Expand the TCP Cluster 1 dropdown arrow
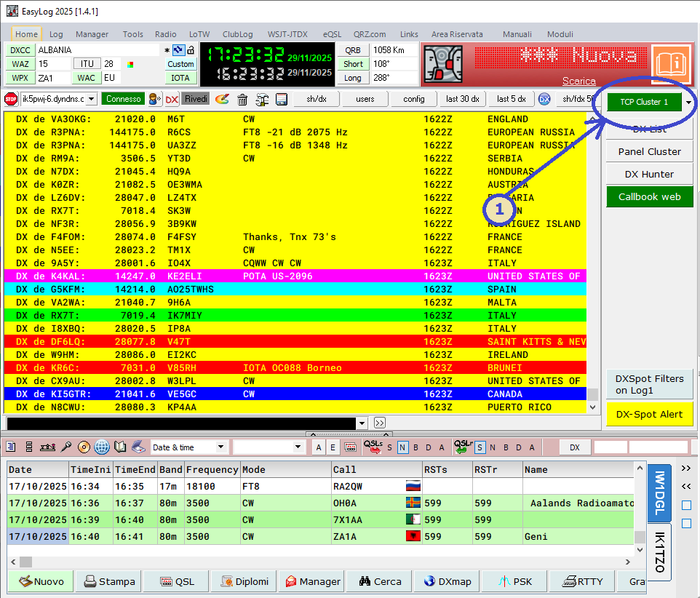700x598 pixels. (688, 102)
